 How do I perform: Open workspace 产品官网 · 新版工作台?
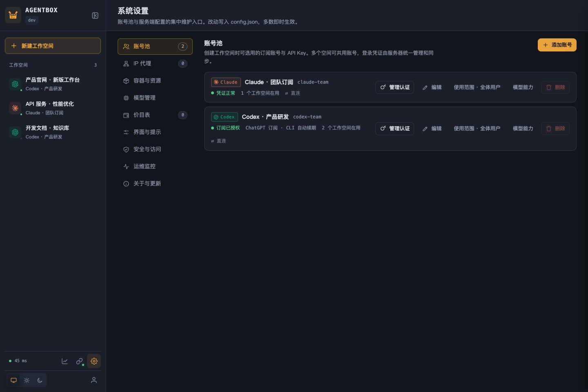(x=53, y=84)
